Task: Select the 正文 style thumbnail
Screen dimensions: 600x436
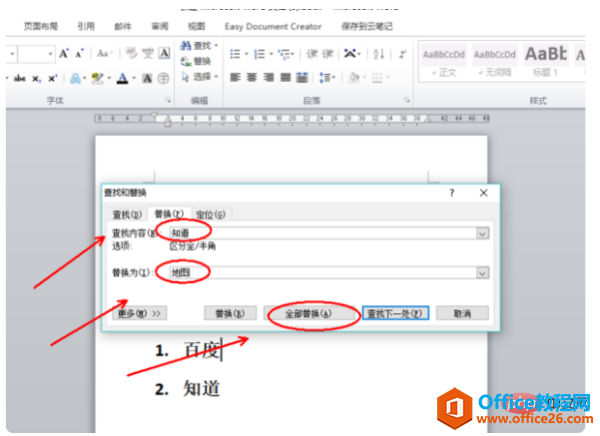Action: pos(443,62)
